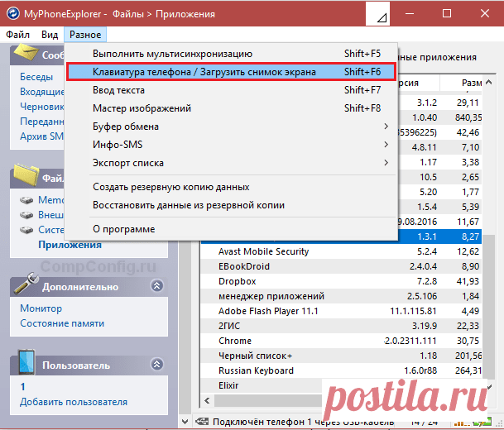Click the vertical scrollbar of app list
The width and height of the screenshot is (504, 430).
489,307
